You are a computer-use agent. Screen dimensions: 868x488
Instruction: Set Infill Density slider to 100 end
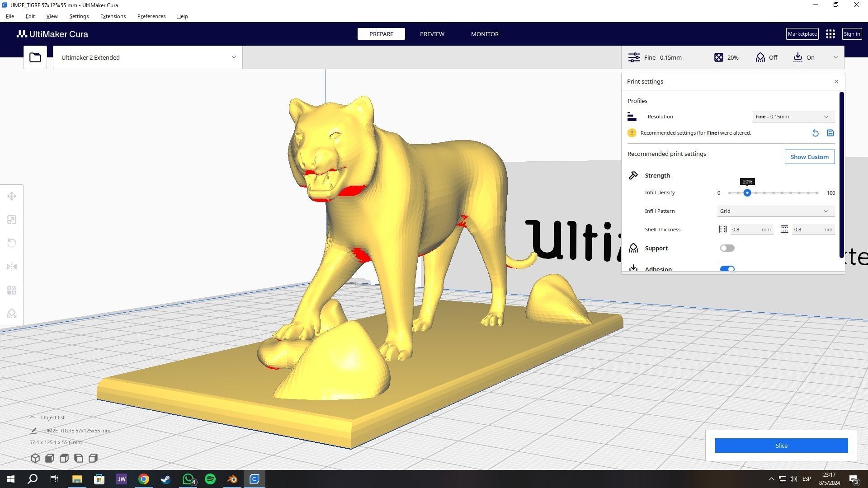817,193
